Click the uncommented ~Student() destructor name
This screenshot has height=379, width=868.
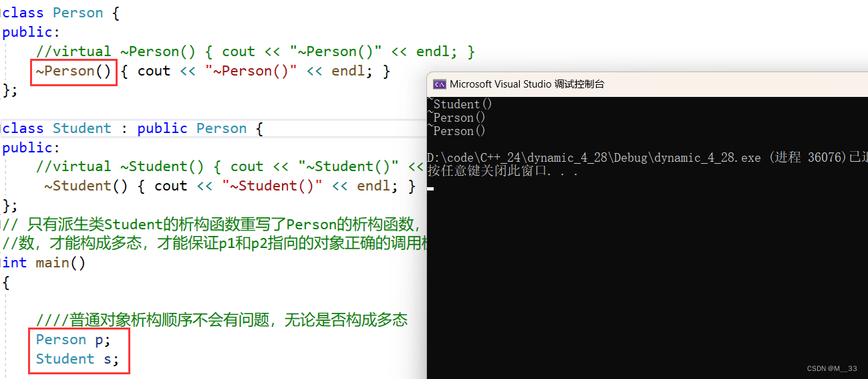(x=86, y=186)
